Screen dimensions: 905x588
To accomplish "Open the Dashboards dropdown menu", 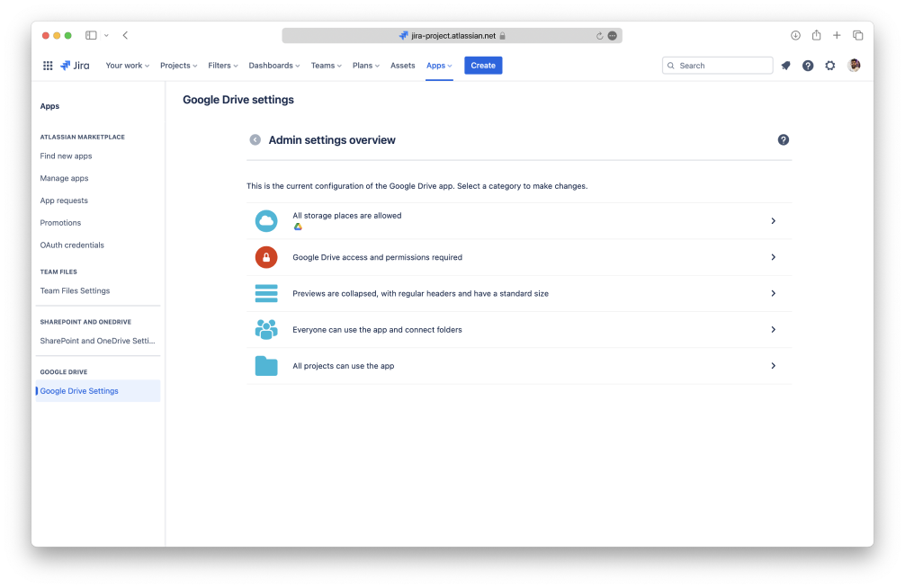I will point(274,66).
